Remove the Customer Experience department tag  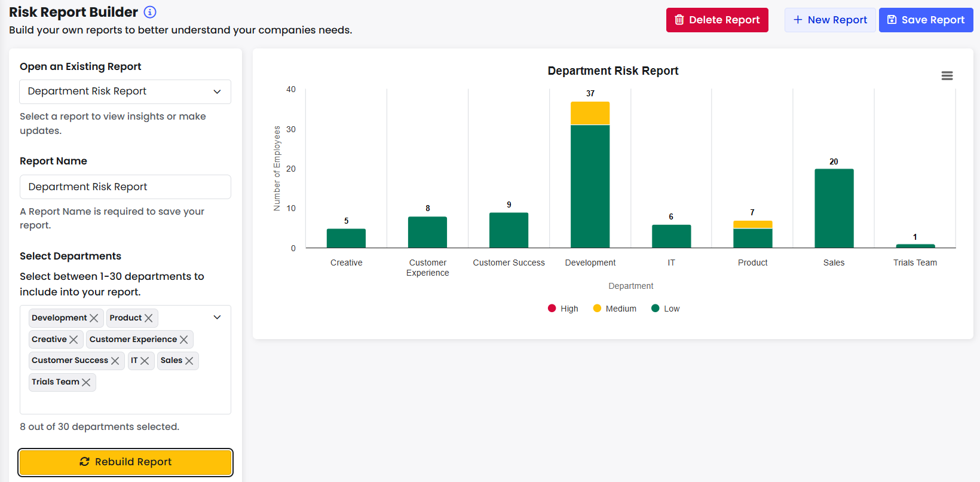point(184,340)
